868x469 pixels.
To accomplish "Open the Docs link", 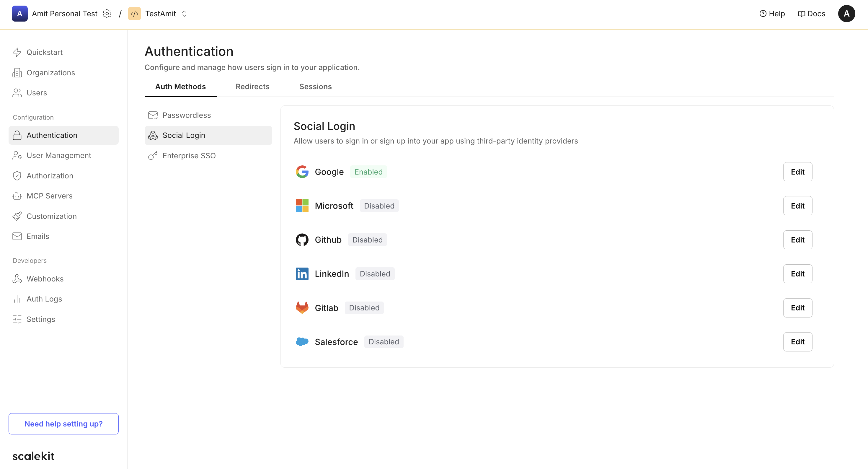I will click(x=811, y=14).
